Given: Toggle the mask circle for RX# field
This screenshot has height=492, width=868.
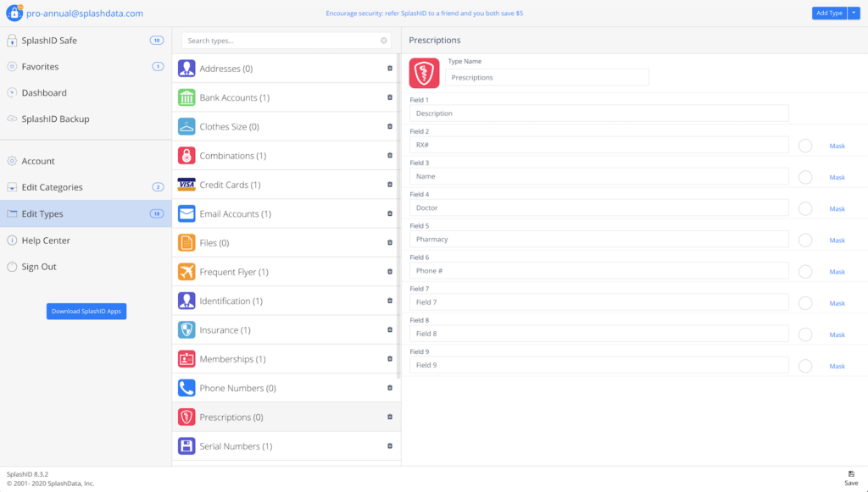Looking at the screenshot, I should [x=805, y=146].
